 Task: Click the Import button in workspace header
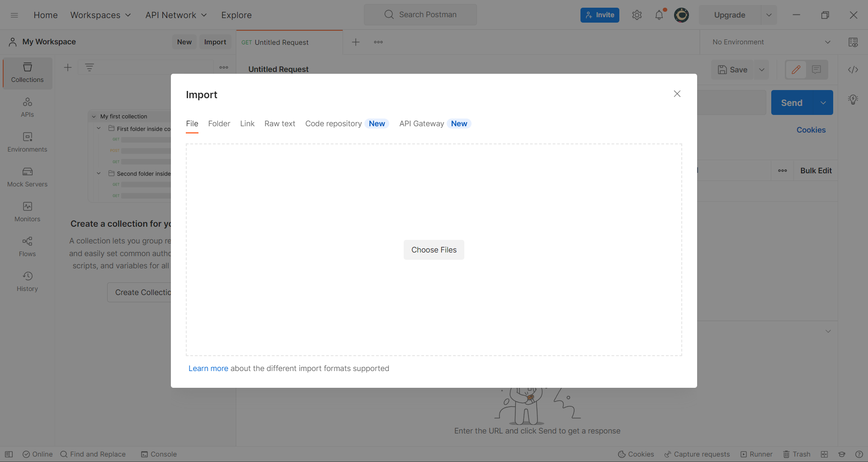point(215,42)
